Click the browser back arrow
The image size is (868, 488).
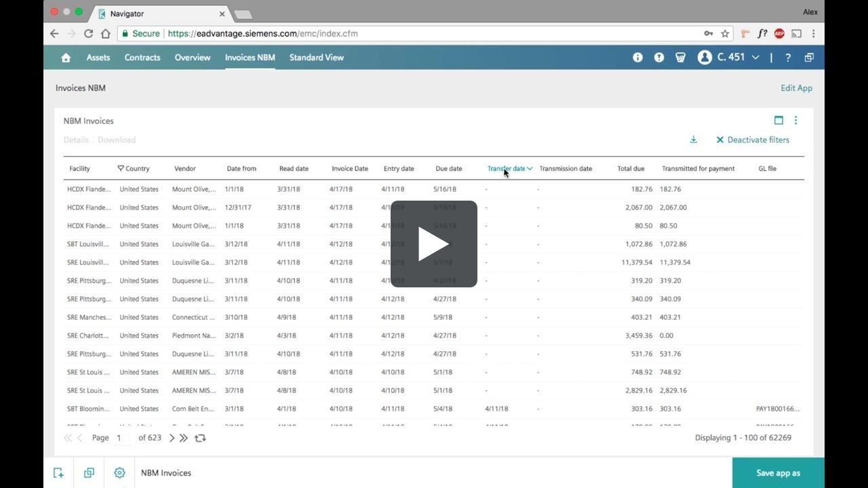pyautogui.click(x=54, y=33)
